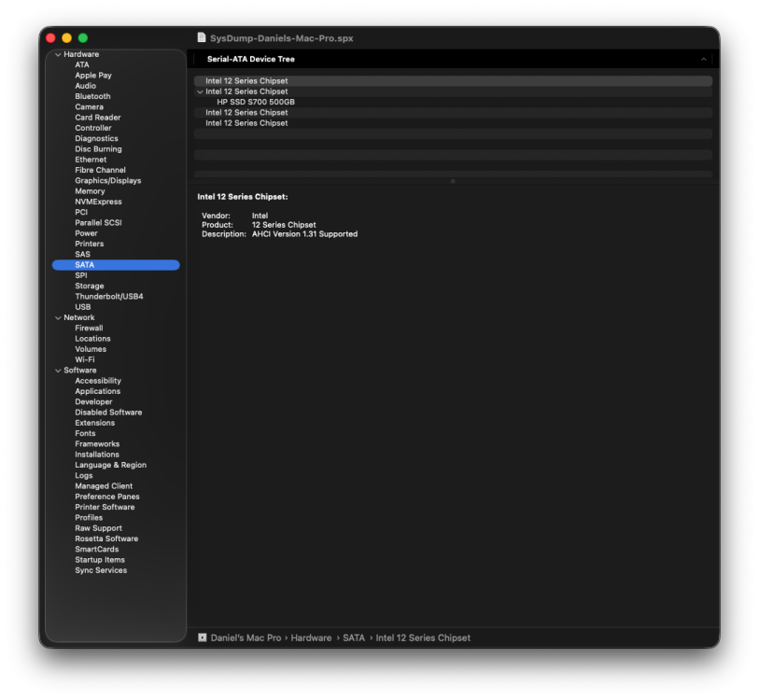This screenshot has width=759, height=700.
Task: Open Disc Burning info
Action: pyautogui.click(x=98, y=149)
